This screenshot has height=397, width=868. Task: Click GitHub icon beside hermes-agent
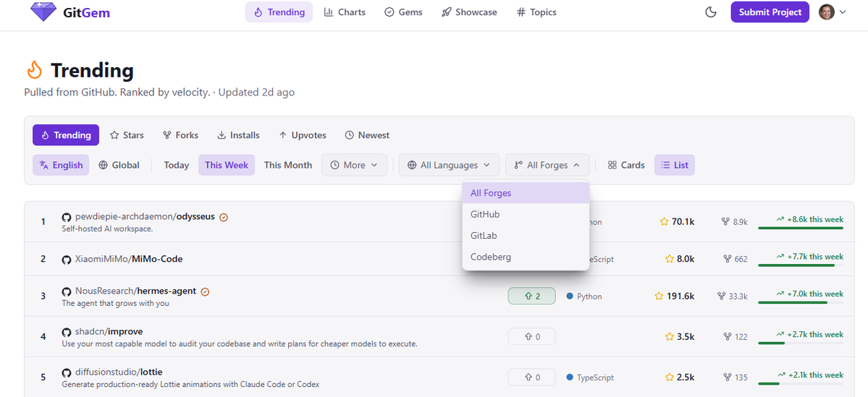point(67,291)
